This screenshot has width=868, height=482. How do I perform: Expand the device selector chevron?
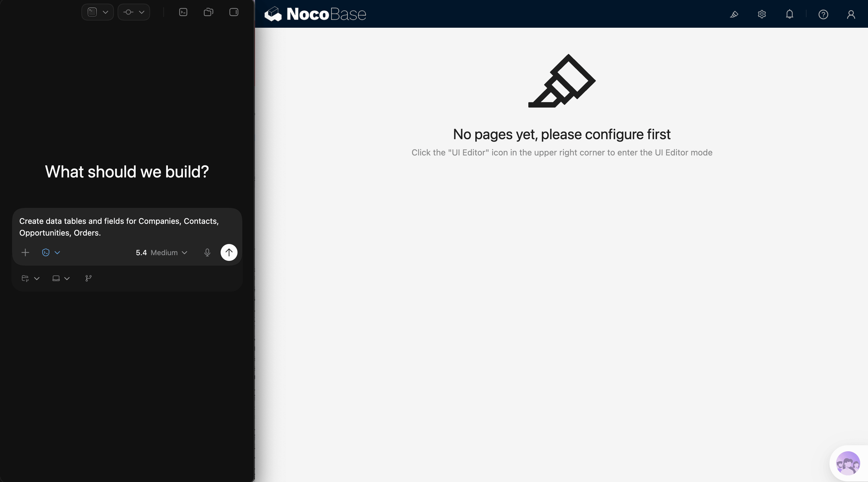tap(66, 278)
